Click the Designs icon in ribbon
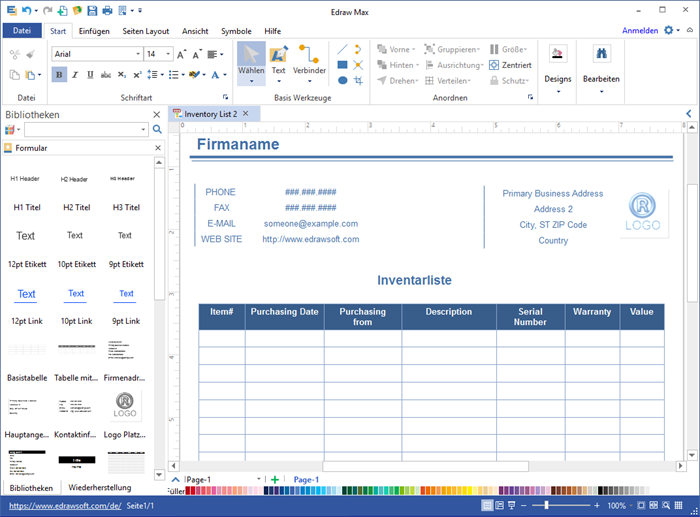700x517 pixels. tap(558, 55)
